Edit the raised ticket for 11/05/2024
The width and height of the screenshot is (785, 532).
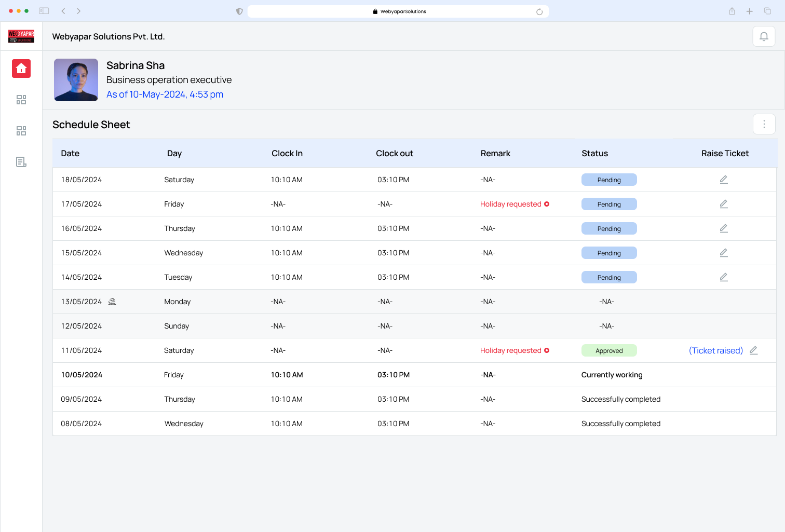pos(754,350)
